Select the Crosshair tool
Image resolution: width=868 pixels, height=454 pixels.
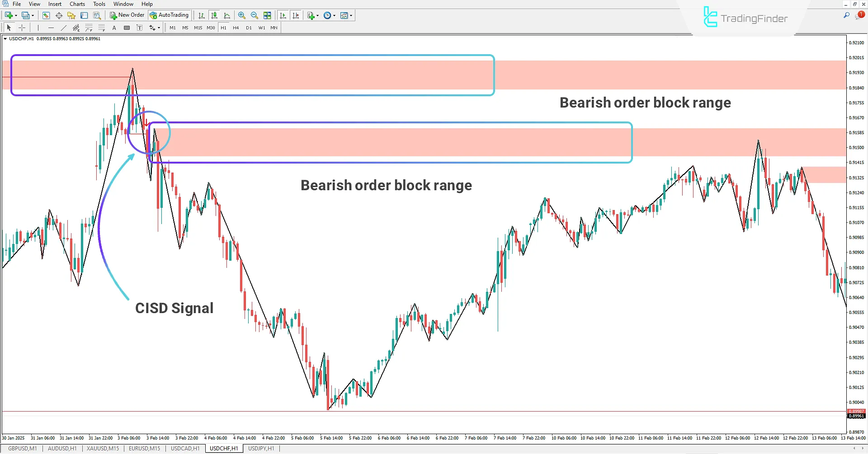click(22, 28)
